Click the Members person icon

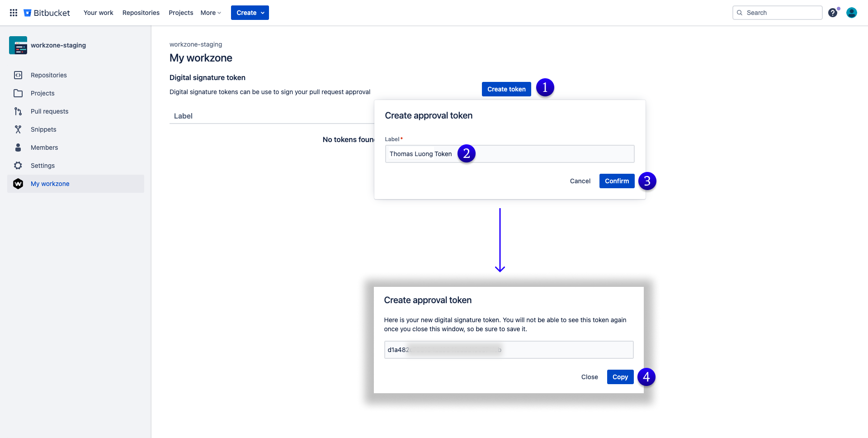[x=18, y=148]
